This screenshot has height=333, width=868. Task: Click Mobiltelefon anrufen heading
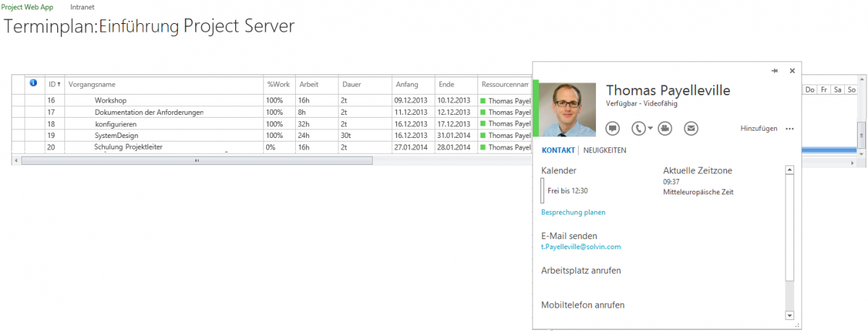click(x=582, y=305)
